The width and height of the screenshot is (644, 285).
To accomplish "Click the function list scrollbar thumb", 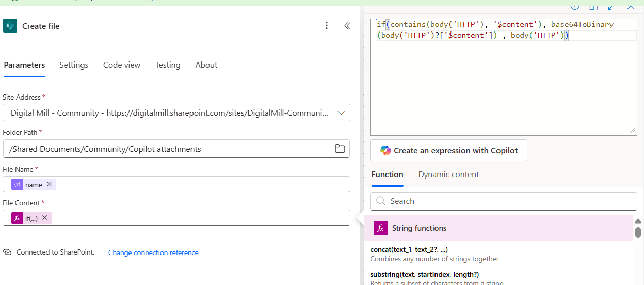I will (x=638, y=232).
